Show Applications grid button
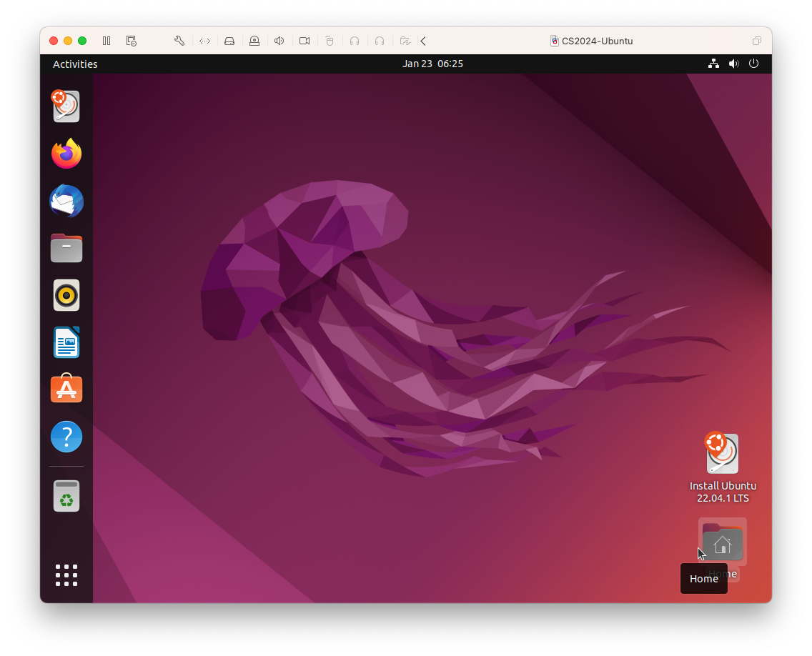The width and height of the screenshot is (812, 656). coord(66,575)
